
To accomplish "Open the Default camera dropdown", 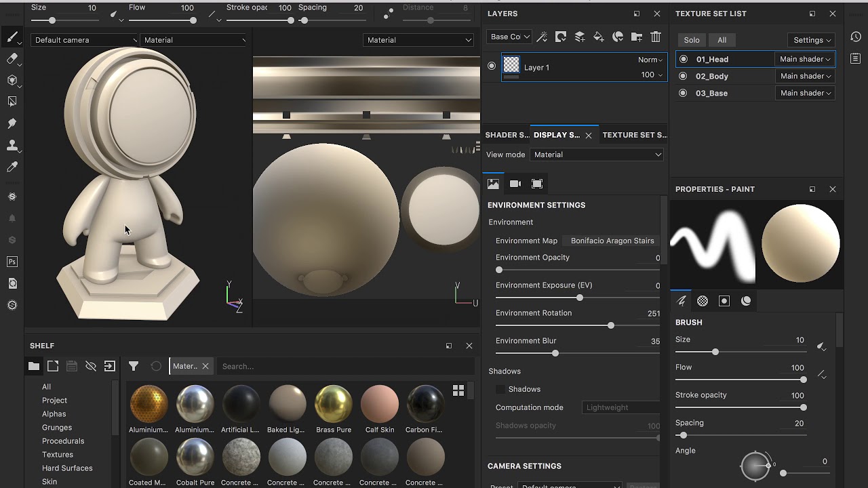I will pyautogui.click(x=84, y=40).
